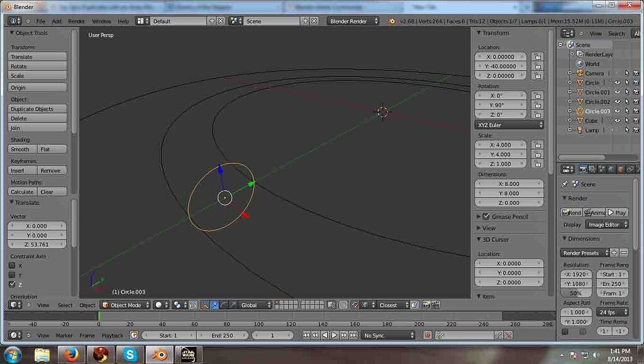Toggle visibility eye for Circle.003
The image size is (644, 364).
(618, 111)
